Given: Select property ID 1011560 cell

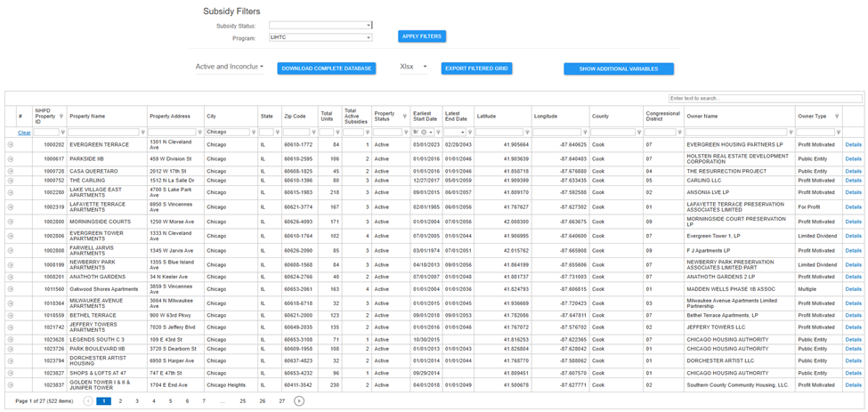Looking at the screenshot, I should [x=49, y=289].
